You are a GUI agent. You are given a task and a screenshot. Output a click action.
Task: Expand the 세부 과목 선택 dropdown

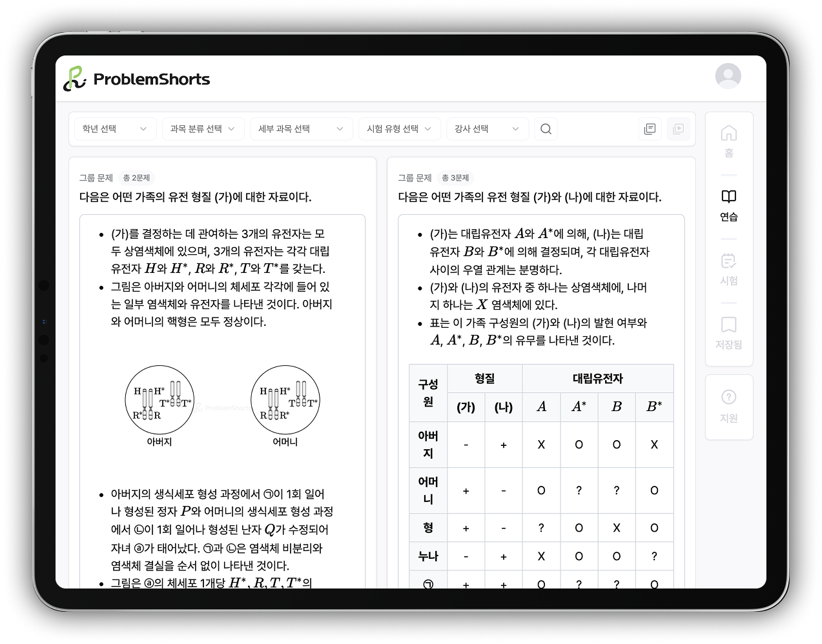coord(300,129)
